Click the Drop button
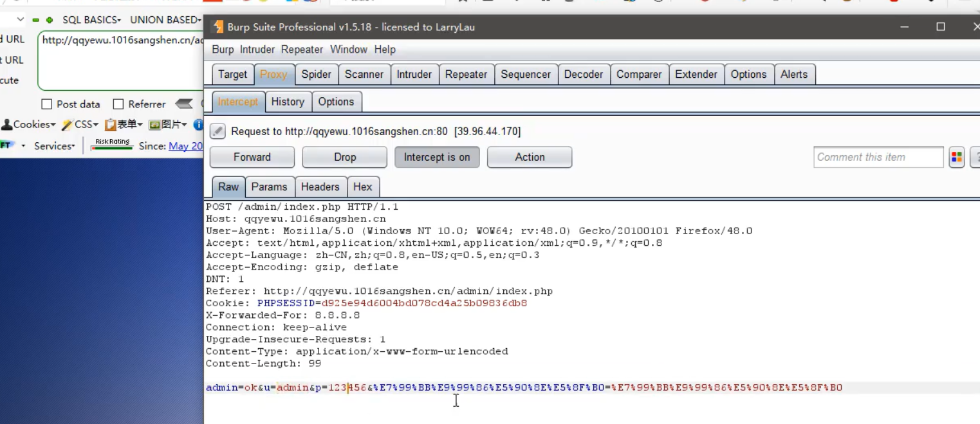This screenshot has height=424, width=980. (345, 157)
